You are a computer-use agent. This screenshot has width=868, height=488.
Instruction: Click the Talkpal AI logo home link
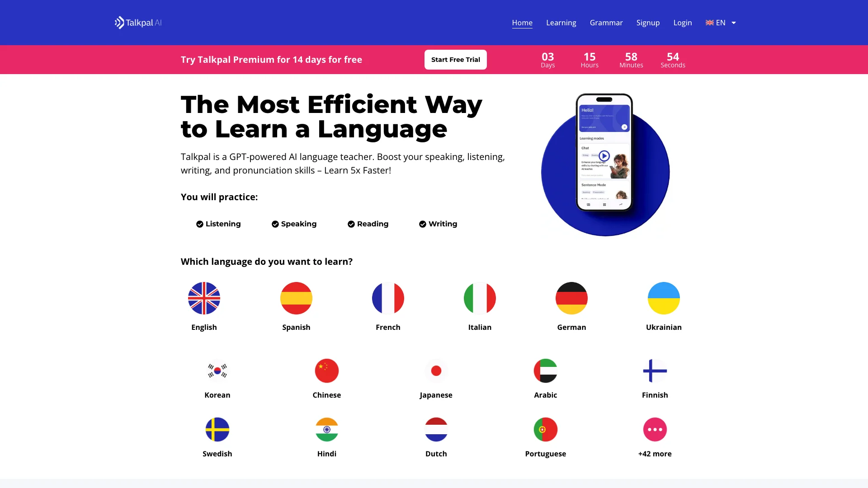tap(137, 22)
